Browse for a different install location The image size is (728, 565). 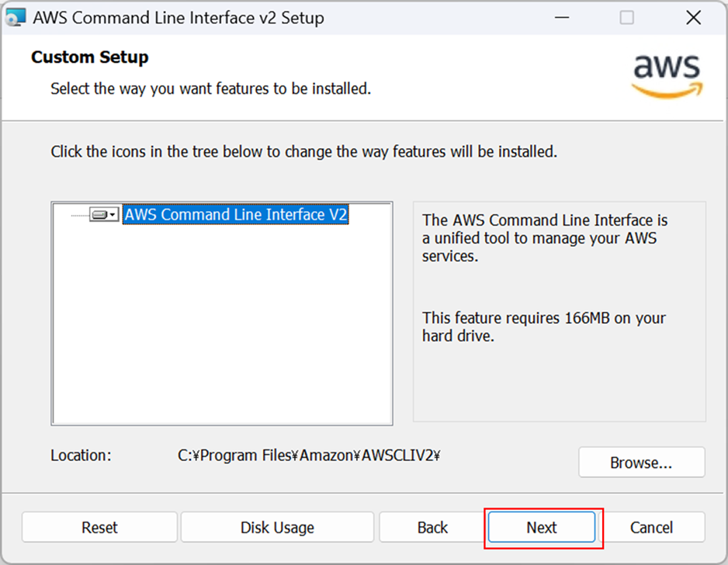click(x=641, y=463)
